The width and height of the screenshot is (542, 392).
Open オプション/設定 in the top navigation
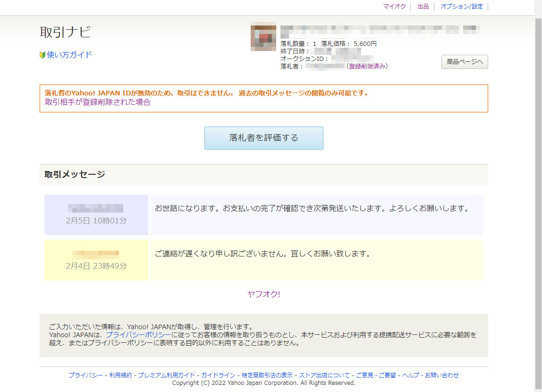[461, 7]
